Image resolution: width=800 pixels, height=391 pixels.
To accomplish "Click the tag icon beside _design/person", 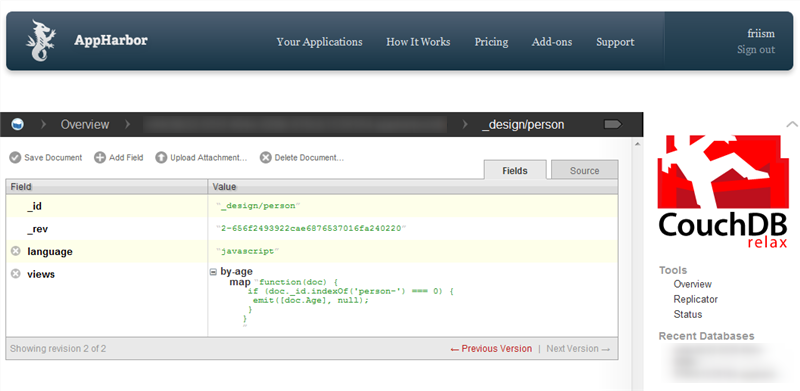I will 613,124.
